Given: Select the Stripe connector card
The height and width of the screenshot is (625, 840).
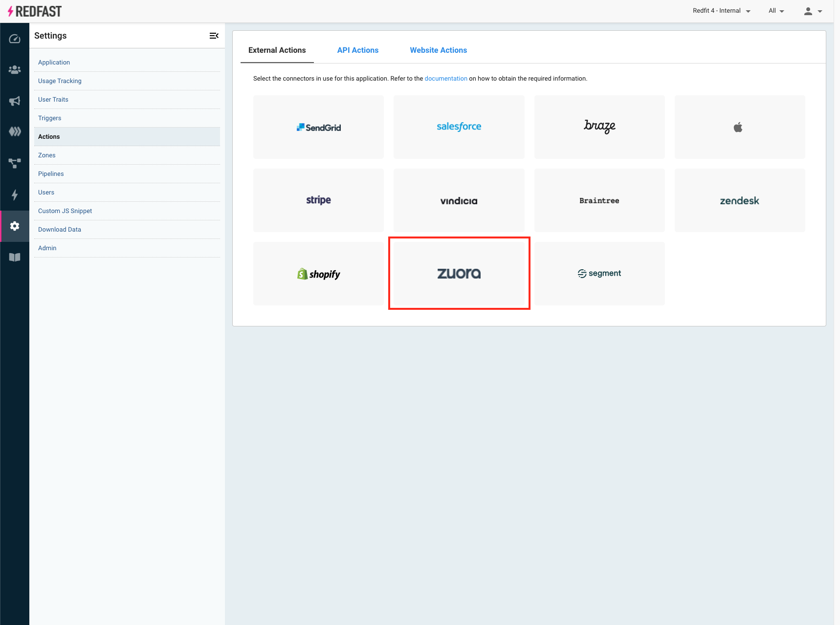Looking at the screenshot, I should click(318, 200).
